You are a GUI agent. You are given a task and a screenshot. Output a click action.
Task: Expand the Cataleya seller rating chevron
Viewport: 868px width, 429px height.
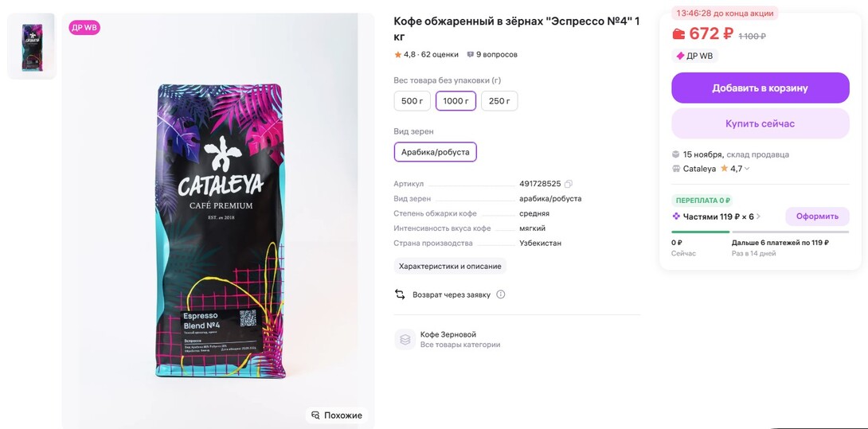tap(747, 169)
